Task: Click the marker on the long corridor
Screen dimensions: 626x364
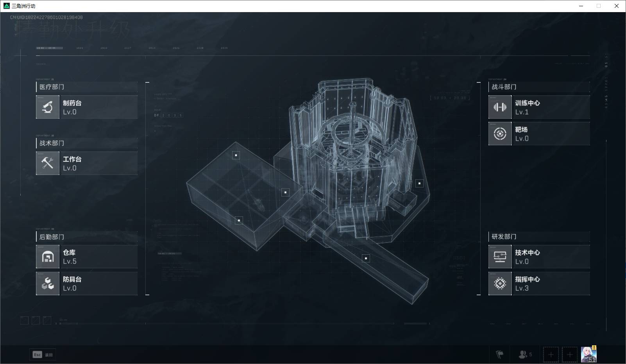Action: pos(366,258)
